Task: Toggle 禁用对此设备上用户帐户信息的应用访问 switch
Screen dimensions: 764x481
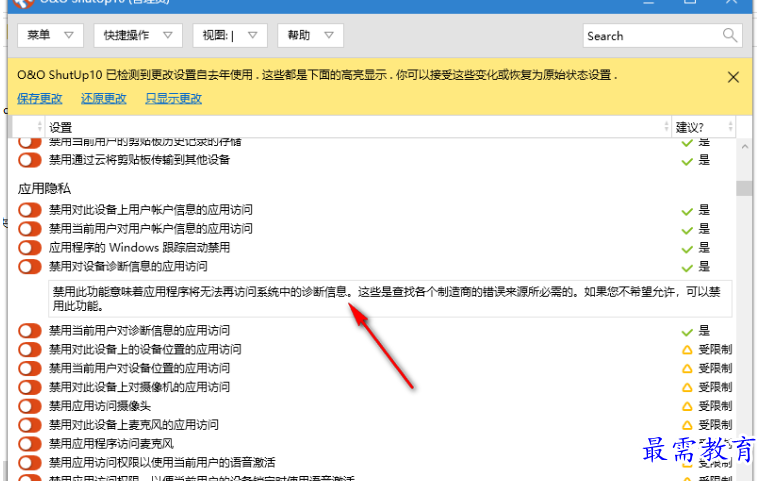Action: tap(30, 210)
